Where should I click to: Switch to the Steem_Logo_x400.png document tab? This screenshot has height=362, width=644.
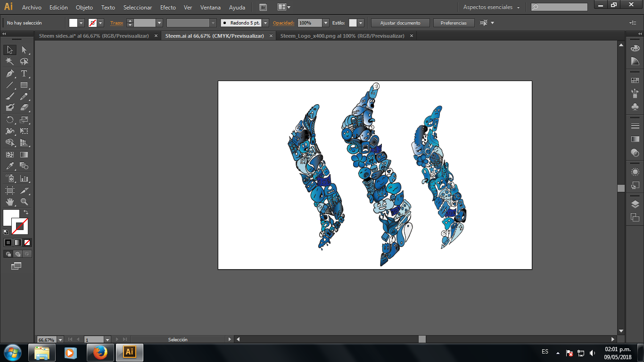tap(346, 36)
